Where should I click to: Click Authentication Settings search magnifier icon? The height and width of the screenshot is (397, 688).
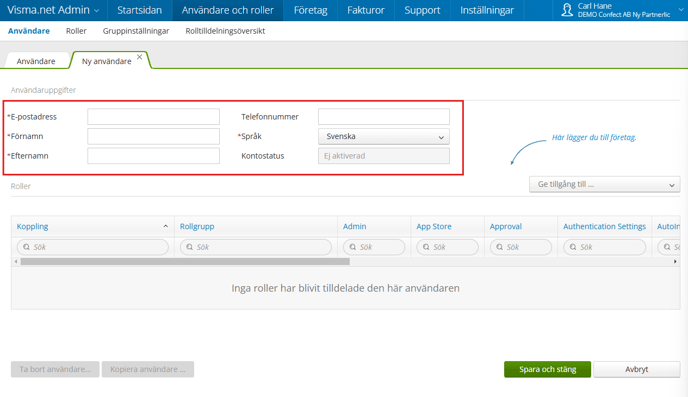coord(573,247)
